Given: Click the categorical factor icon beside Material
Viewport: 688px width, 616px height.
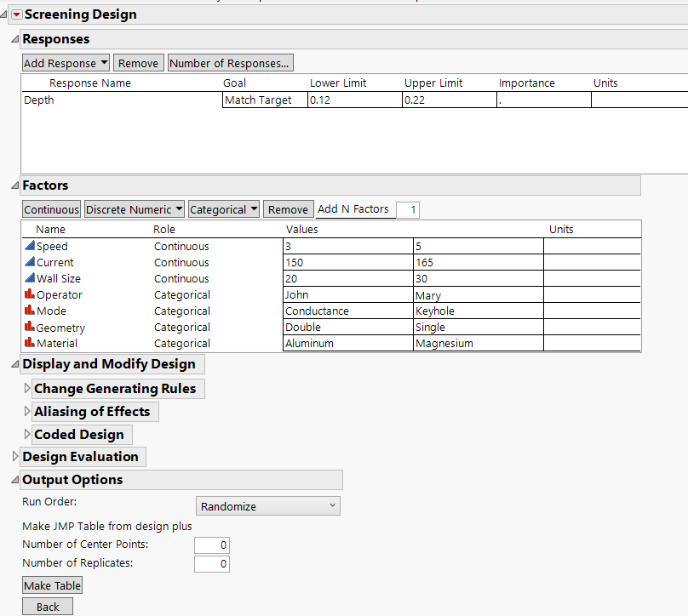Looking at the screenshot, I should (29, 343).
